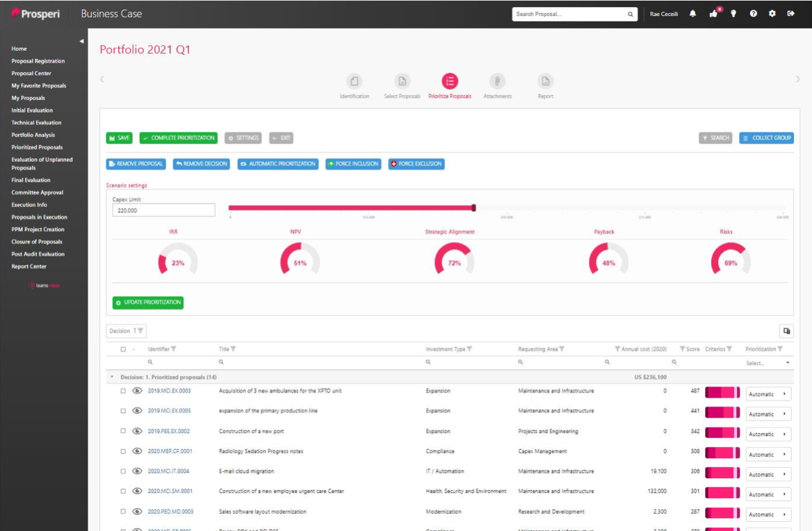Viewport: 812px width, 531px height.
Task: Open the help question mark icon
Action: pos(753,14)
